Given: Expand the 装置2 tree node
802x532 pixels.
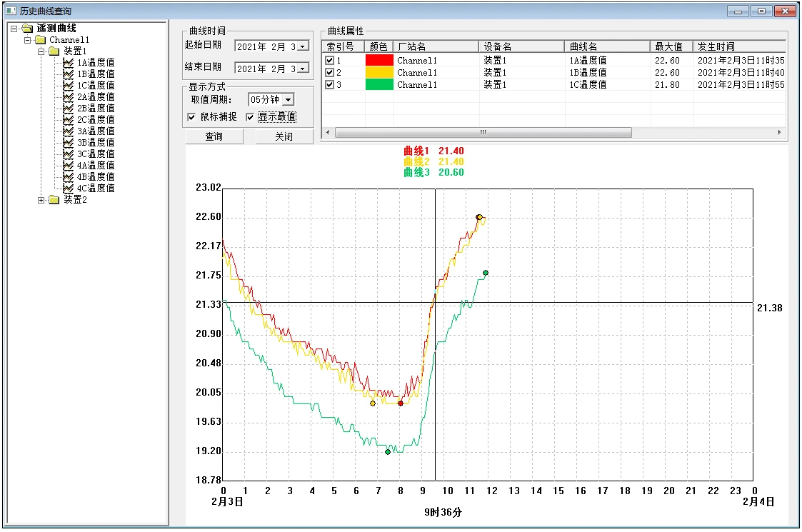Looking at the screenshot, I should [x=41, y=200].
